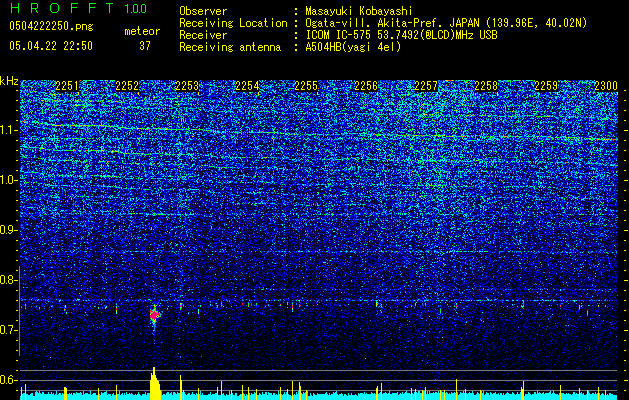The width and height of the screenshot is (629, 400).
Task: Click the Receiver label
Action: [203, 35]
